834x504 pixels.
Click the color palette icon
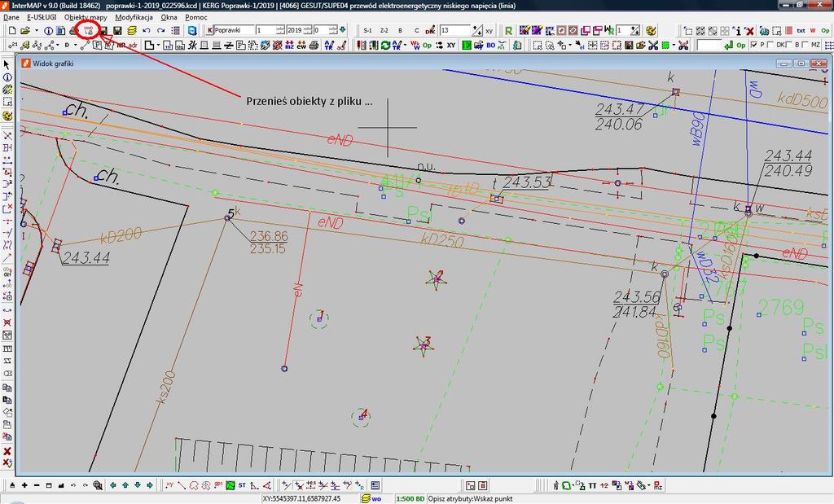tap(650, 31)
